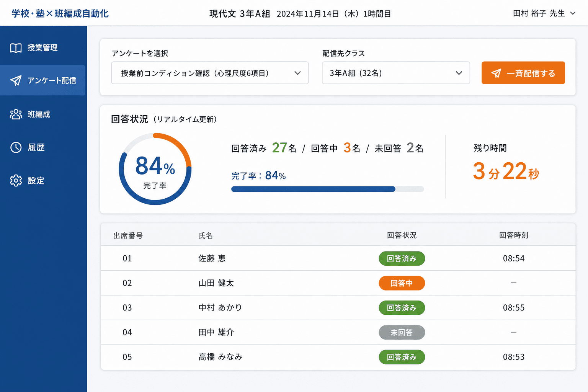The width and height of the screenshot is (588, 392).
Task: Click the 回答状況 column header
Action: [402, 235]
